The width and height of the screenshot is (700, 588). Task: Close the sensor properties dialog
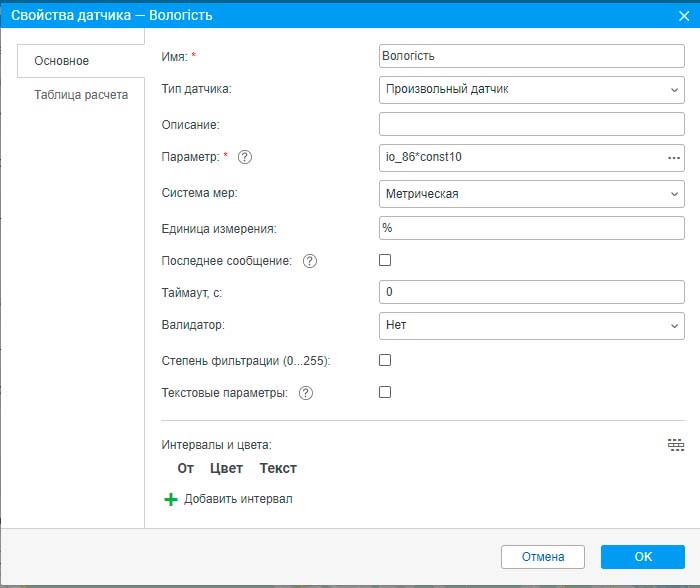(683, 15)
